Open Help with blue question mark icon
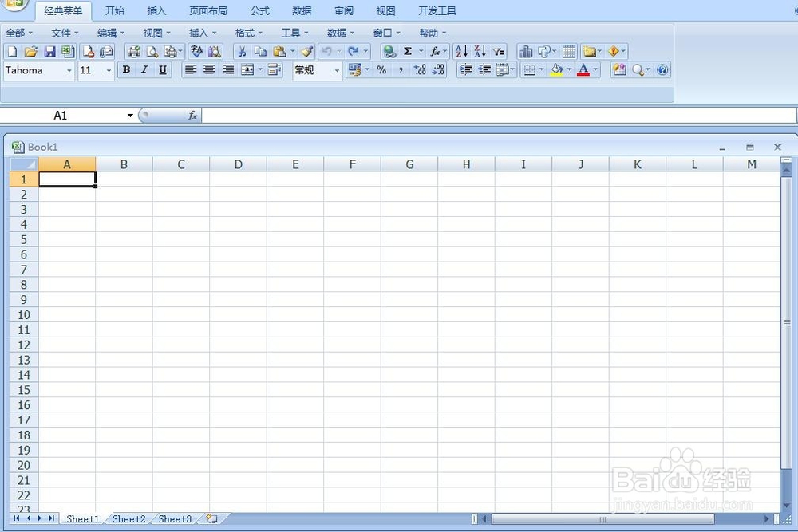This screenshot has height=532, width=798. pyautogui.click(x=662, y=70)
